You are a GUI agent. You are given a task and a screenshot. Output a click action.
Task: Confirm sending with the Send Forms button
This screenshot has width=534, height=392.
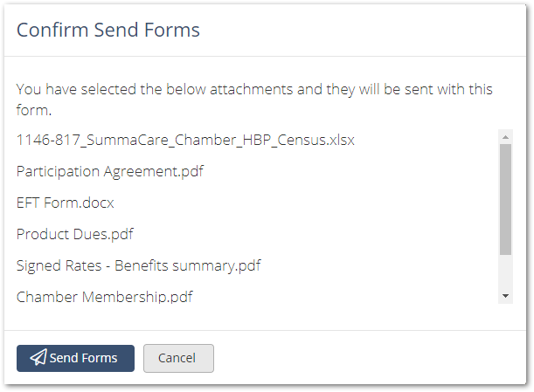(x=76, y=358)
